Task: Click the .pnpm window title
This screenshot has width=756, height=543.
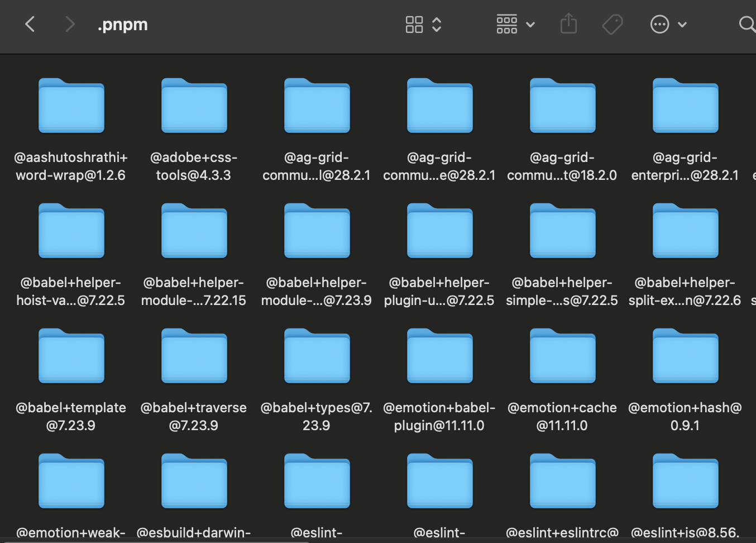Action: tap(123, 25)
